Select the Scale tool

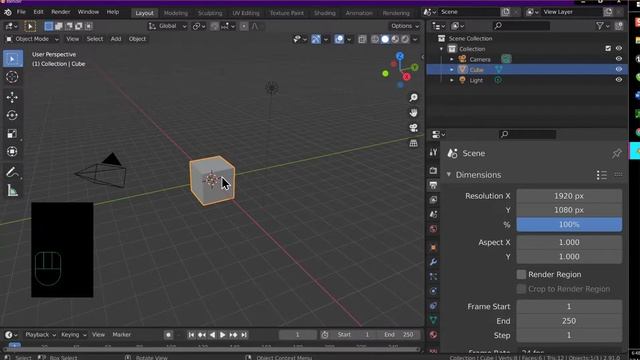[12, 133]
